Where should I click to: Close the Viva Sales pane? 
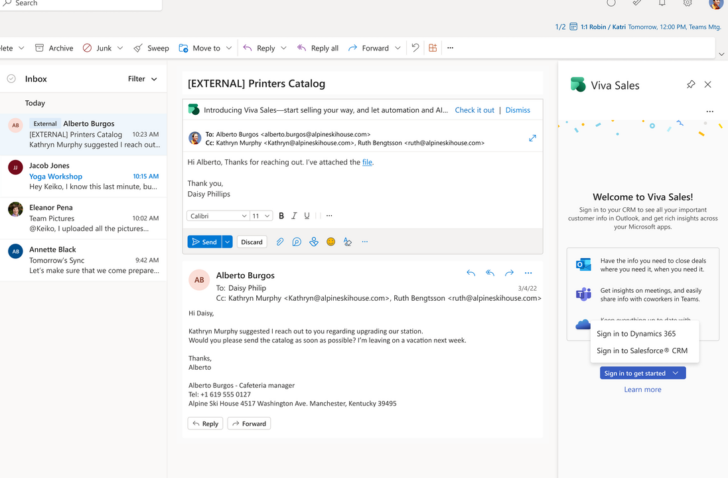click(x=708, y=84)
